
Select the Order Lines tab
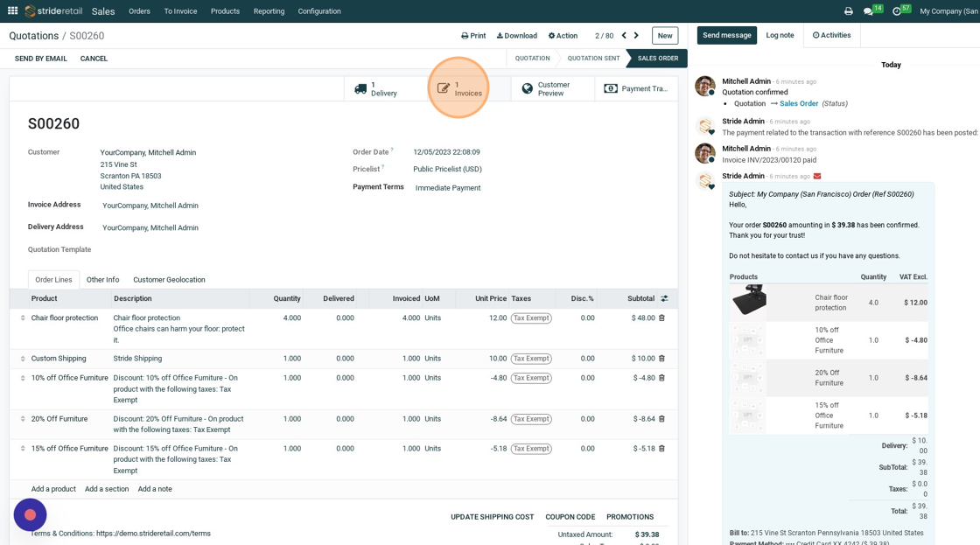click(53, 280)
